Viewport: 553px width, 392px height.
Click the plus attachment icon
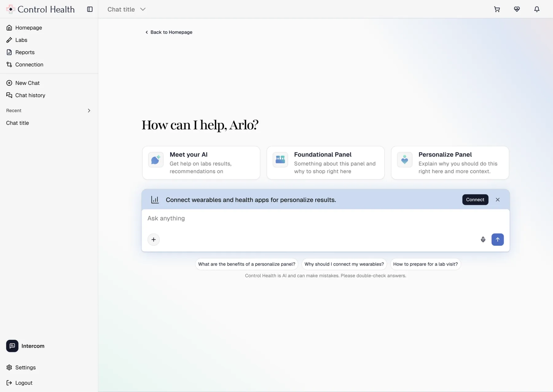tap(154, 240)
